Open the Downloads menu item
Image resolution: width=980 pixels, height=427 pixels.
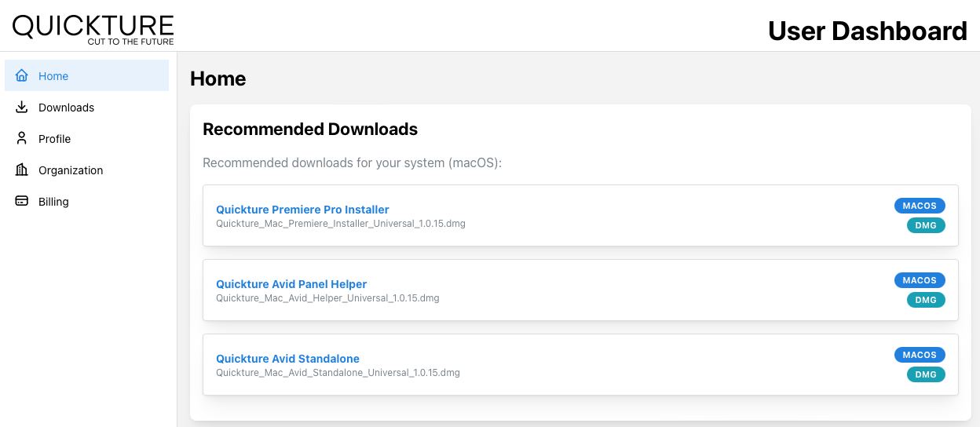tap(86, 107)
